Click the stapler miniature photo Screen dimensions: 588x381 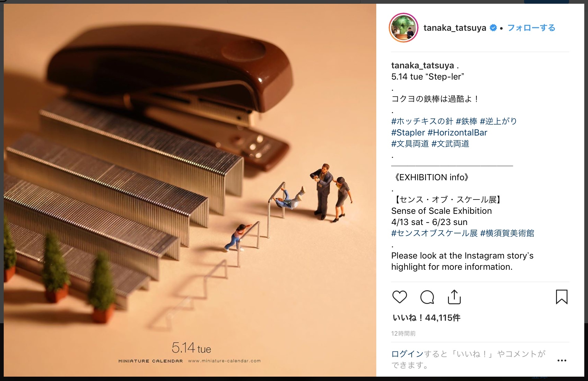point(190,190)
